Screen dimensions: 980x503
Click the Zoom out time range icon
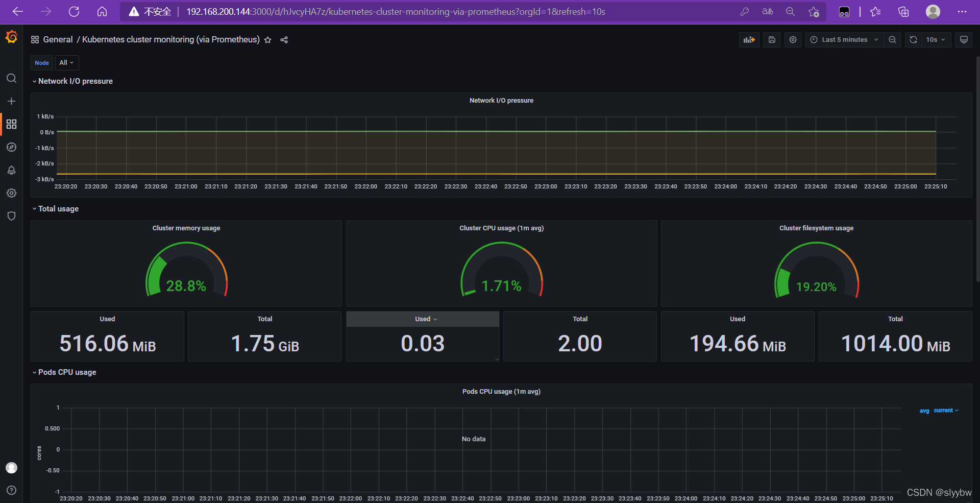coord(892,40)
